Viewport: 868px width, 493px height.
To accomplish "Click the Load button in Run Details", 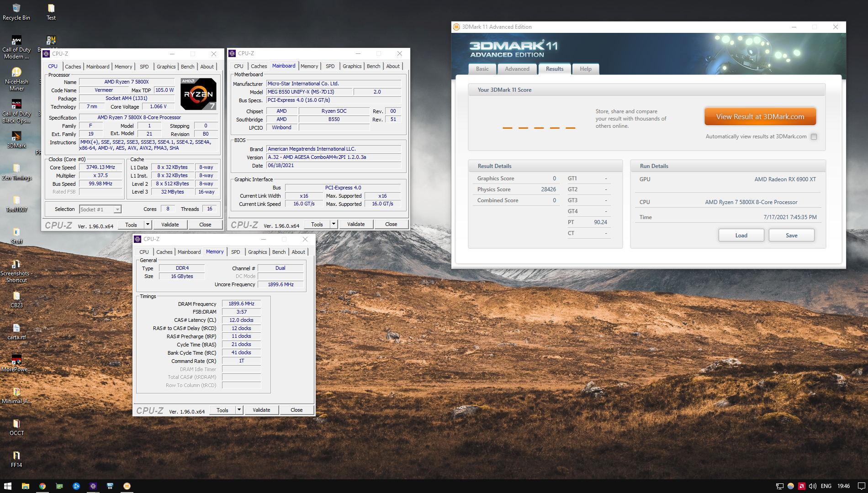I will coord(741,236).
